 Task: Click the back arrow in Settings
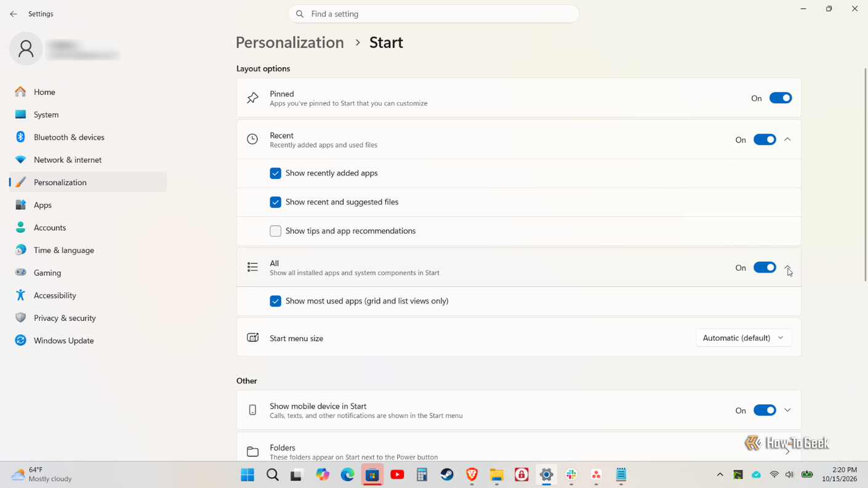pos(14,14)
